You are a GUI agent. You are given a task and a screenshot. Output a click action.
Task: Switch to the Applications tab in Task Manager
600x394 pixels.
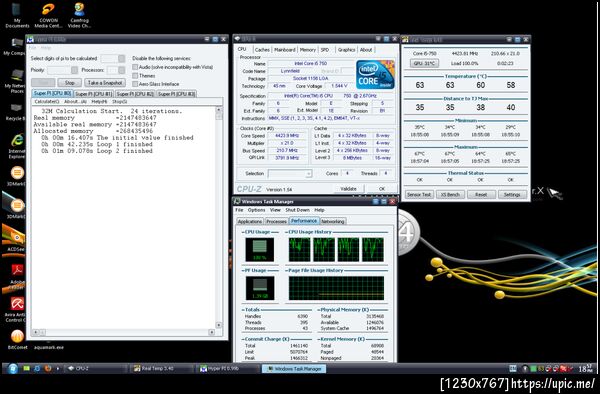tap(249, 221)
